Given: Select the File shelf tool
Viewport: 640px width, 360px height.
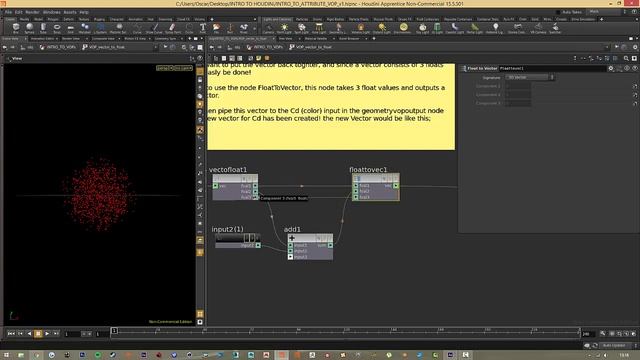Looking at the screenshot, I should pos(216,28).
